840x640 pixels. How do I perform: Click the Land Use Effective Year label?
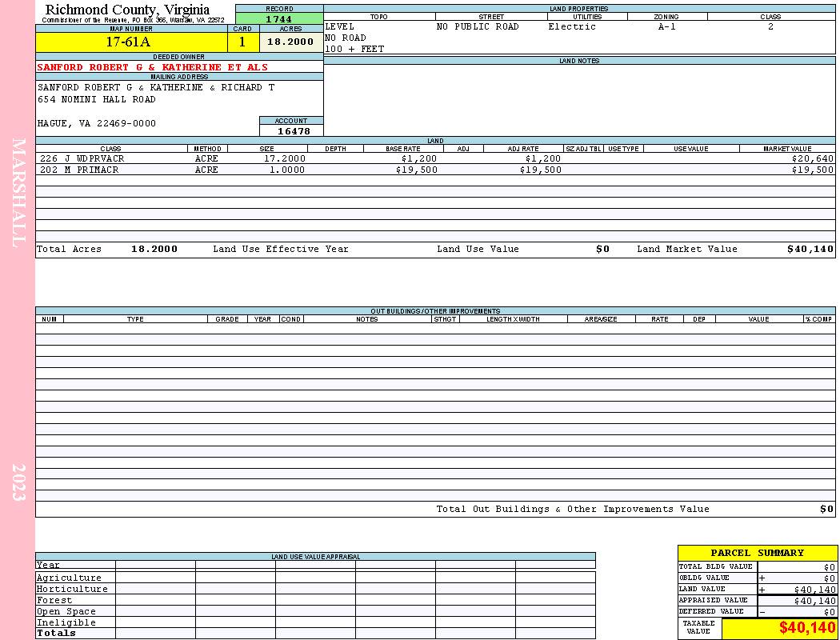(x=281, y=249)
